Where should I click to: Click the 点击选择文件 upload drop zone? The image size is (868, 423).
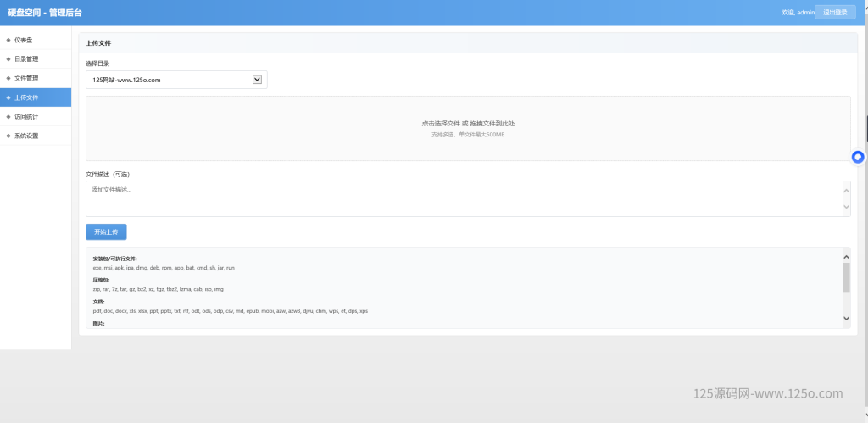(468, 128)
